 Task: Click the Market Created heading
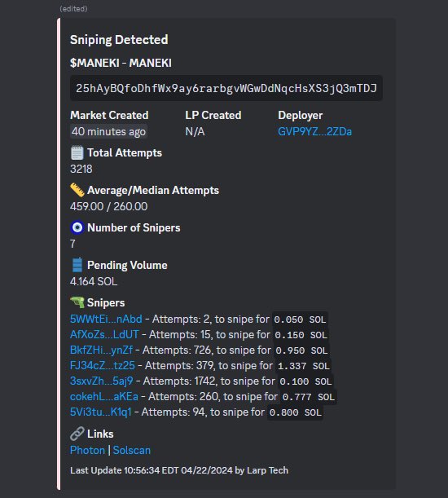[x=109, y=115]
